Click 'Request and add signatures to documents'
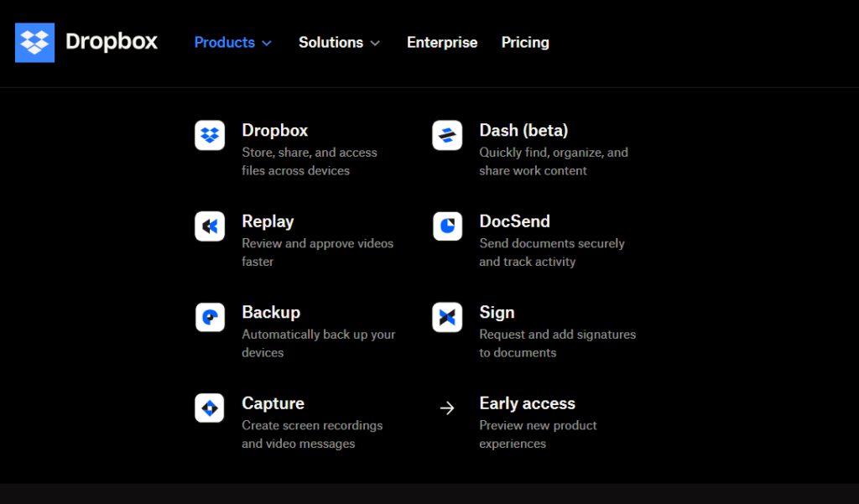The width and height of the screenshot is (859, 504). (x=558, y=344)
